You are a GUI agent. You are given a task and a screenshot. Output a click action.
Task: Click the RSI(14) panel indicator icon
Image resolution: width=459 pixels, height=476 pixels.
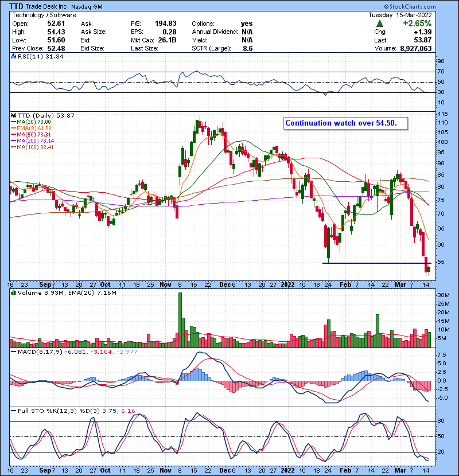(13, 56)
